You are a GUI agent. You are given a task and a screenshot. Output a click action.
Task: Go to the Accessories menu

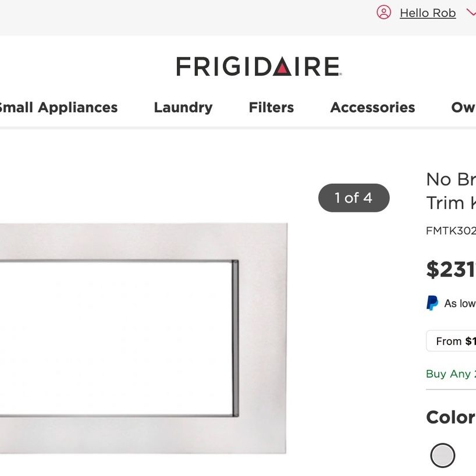(x=372, y=108)
